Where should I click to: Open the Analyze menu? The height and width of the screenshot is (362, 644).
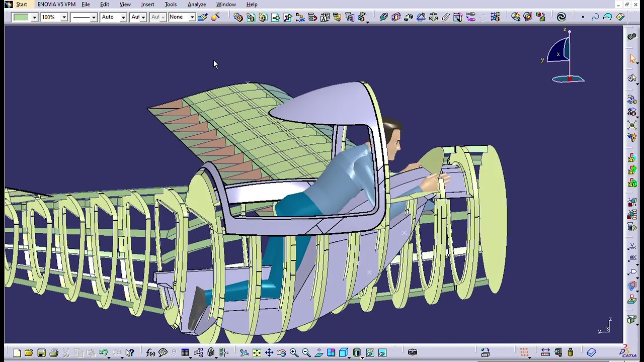pos(197,5)
